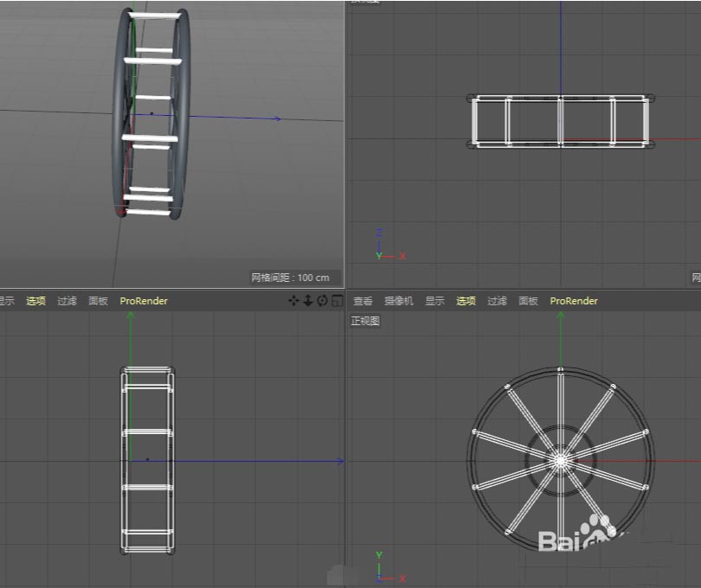The image size is (701, 588).
Task: Select the camera pan icon
Action: [293, 300]
